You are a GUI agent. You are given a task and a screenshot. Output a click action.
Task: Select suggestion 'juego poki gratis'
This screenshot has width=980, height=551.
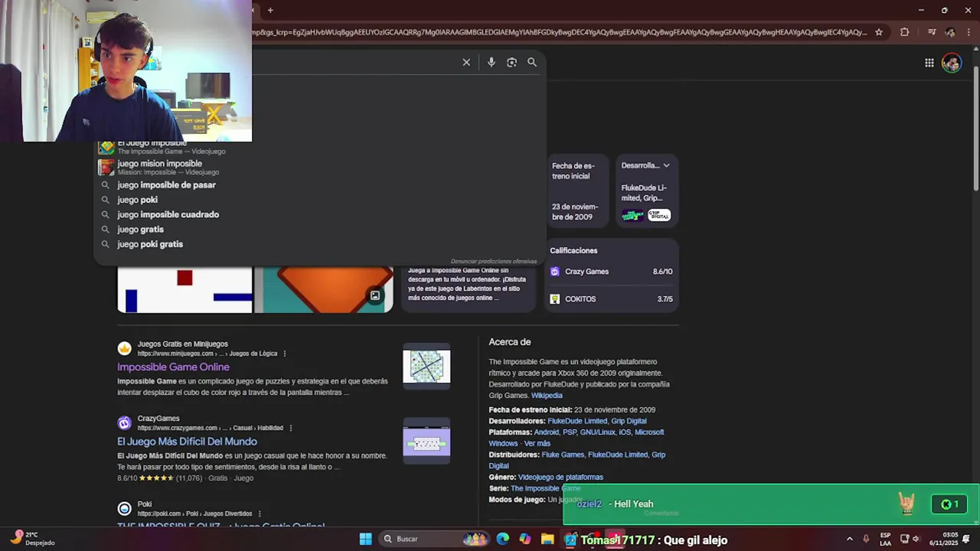click(x=150, y=244)
